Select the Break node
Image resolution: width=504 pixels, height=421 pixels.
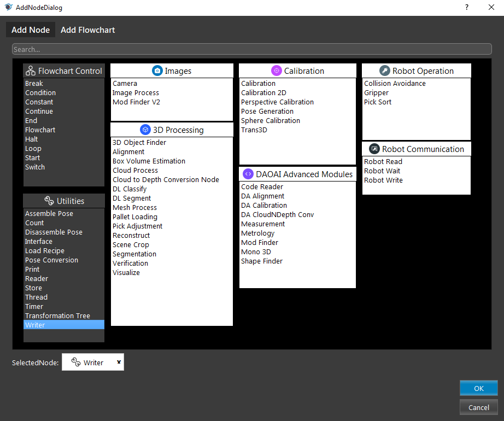(34, 83)
